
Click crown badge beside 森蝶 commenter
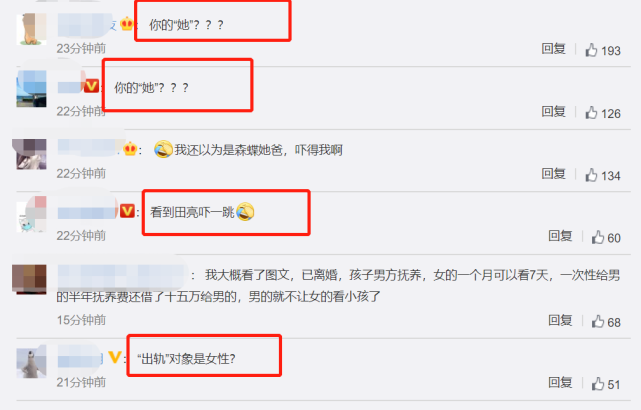point(130,149)
